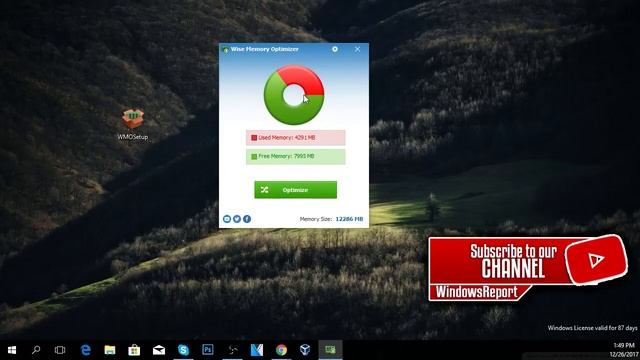
Task: Open File Explorer from the taskbar
Action: (x=110, y=350)
